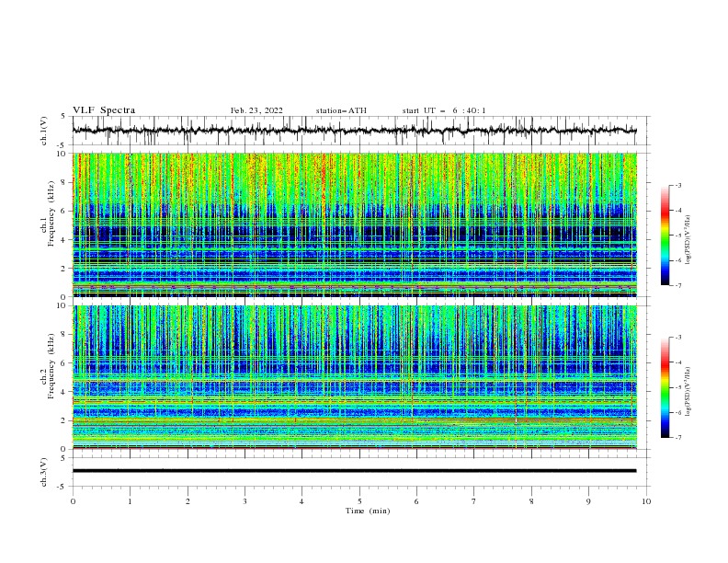This screenshot has height=563, width=728.
Task: Click the "-3" tick on the ch.2 colorbar
Action: (677, 338)
